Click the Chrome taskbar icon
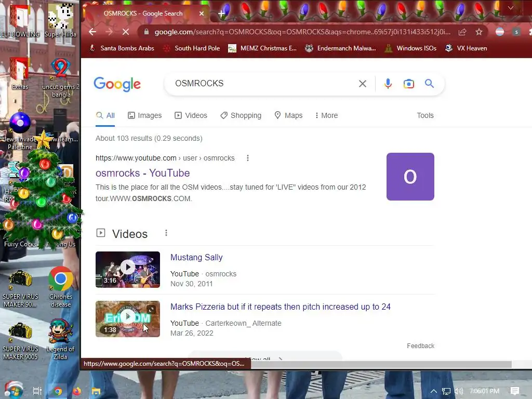 point(58,392)
